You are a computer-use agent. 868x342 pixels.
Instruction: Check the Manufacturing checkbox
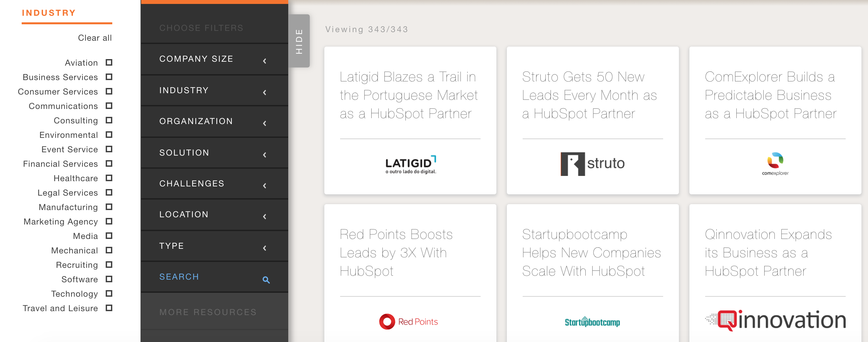coord(109,207)
